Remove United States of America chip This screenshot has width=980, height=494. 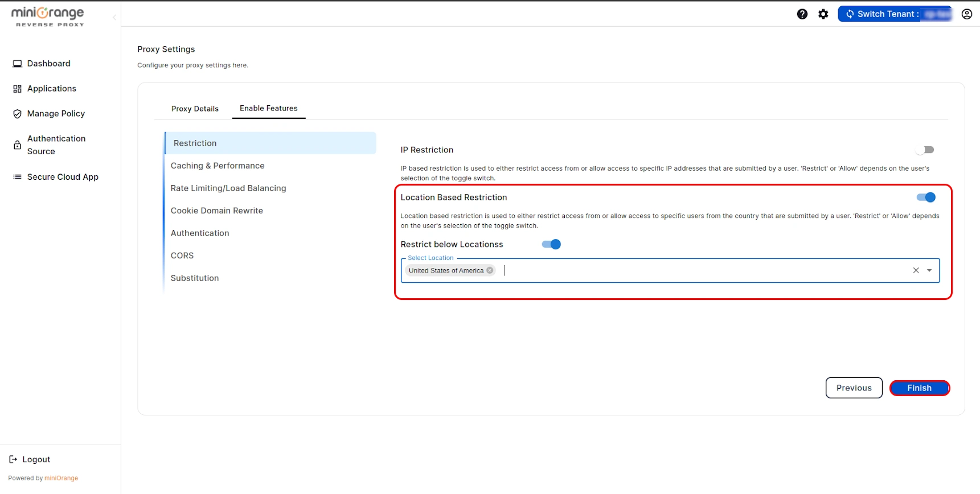click(490, 270)
